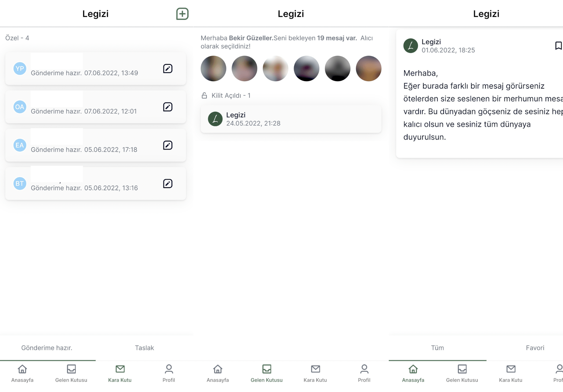Edit the BT message from 05.06.2022, 13:16
563x392 pixels.
point(168,184)
